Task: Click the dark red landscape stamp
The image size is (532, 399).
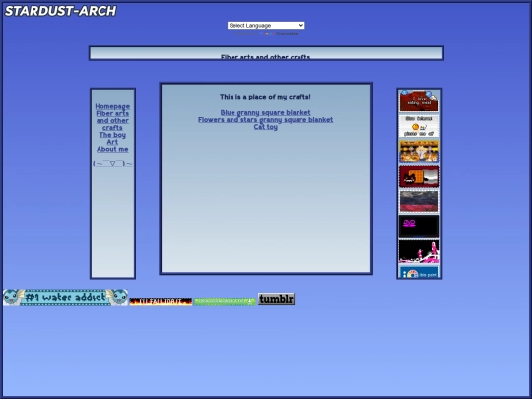Action: point(419,202)
